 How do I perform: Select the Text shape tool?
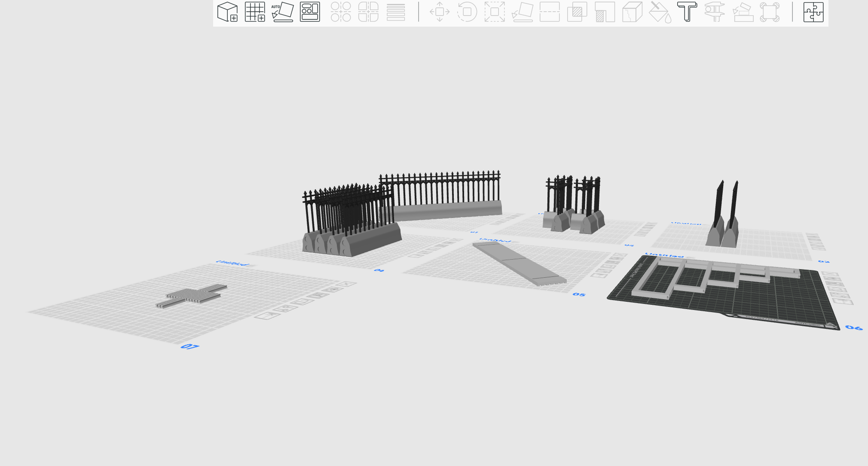687,12
